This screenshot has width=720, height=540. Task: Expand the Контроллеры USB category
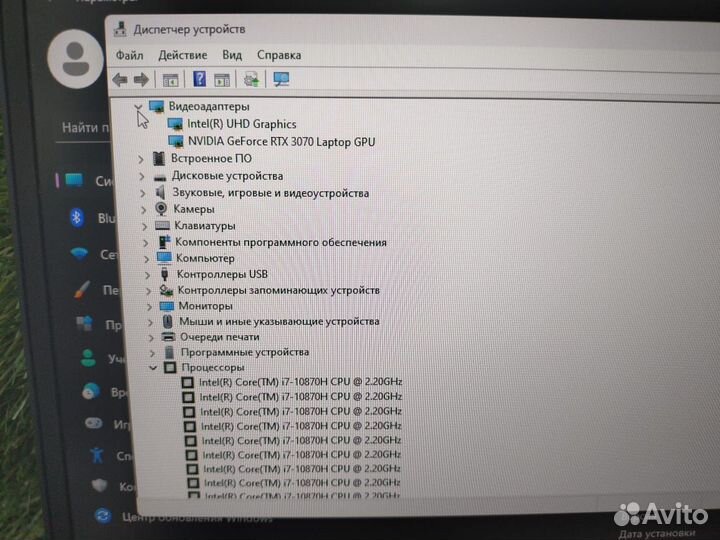click(147, 275)
